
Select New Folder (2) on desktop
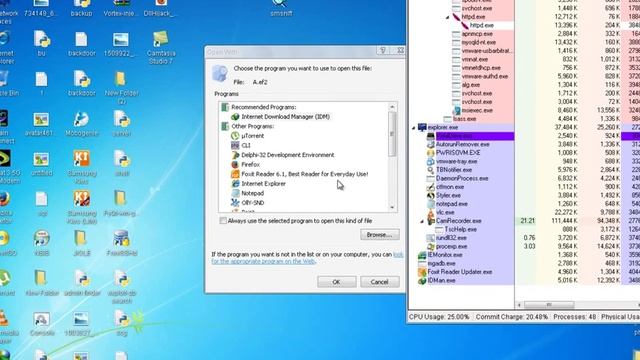click(121, 87)
